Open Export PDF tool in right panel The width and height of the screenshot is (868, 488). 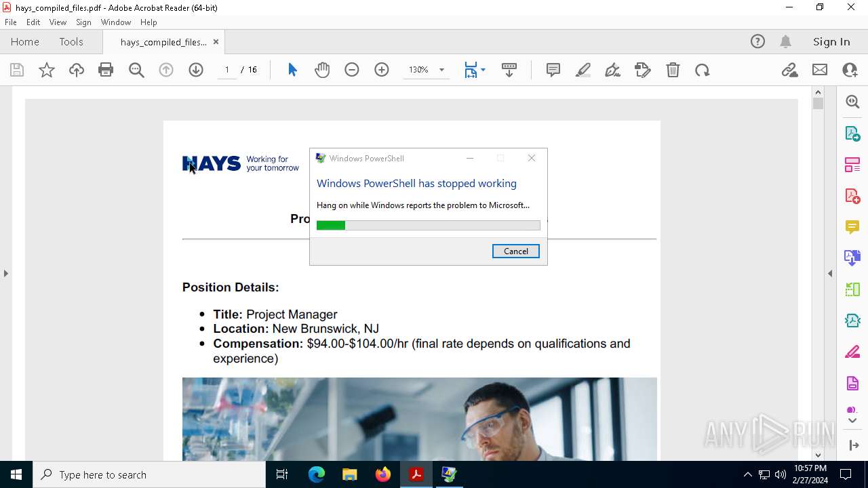point(852,133)
